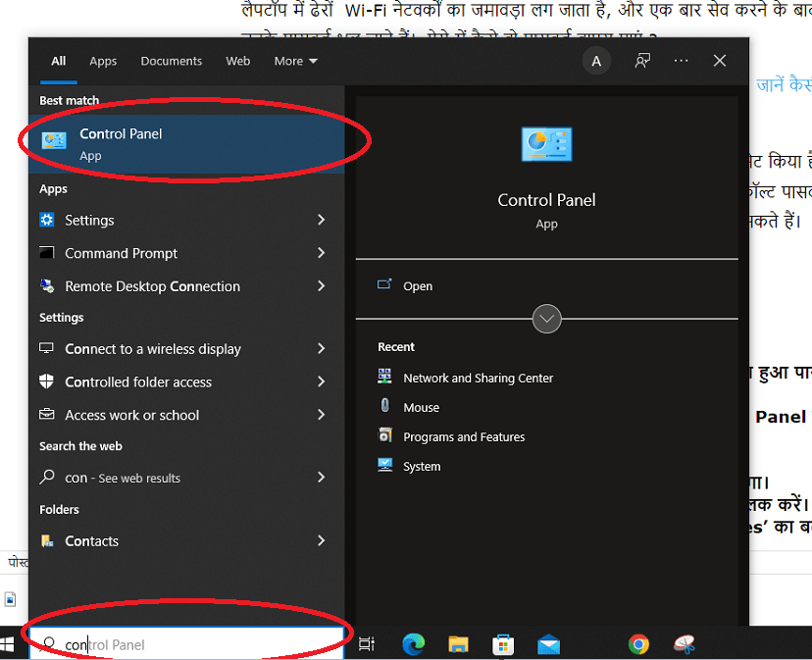812x660 pixels.
Task: Click the Remote Desktop Connection icon
Action: tap(47, 286)
